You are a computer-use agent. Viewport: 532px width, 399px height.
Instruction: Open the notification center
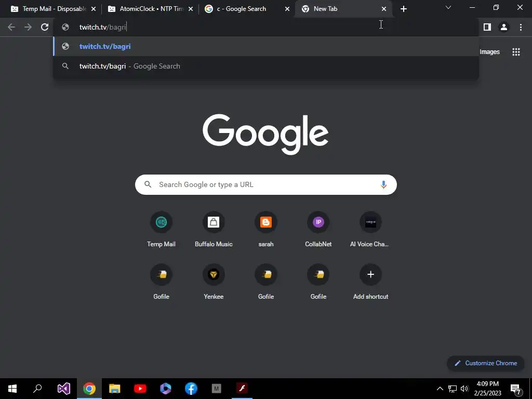(x=516, y=389)
